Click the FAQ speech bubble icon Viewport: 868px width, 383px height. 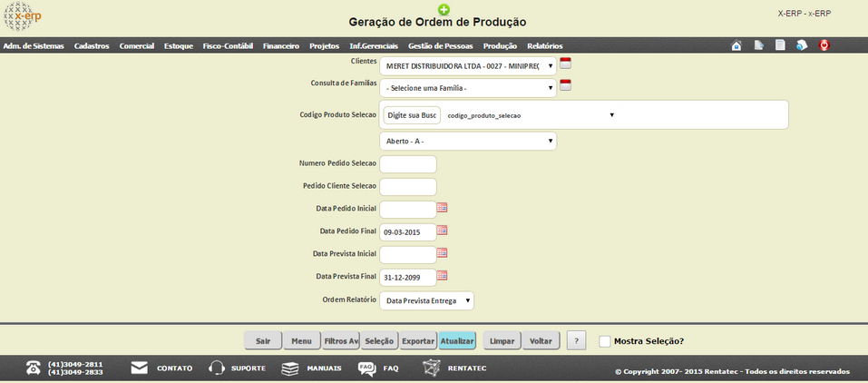point(367,368)
